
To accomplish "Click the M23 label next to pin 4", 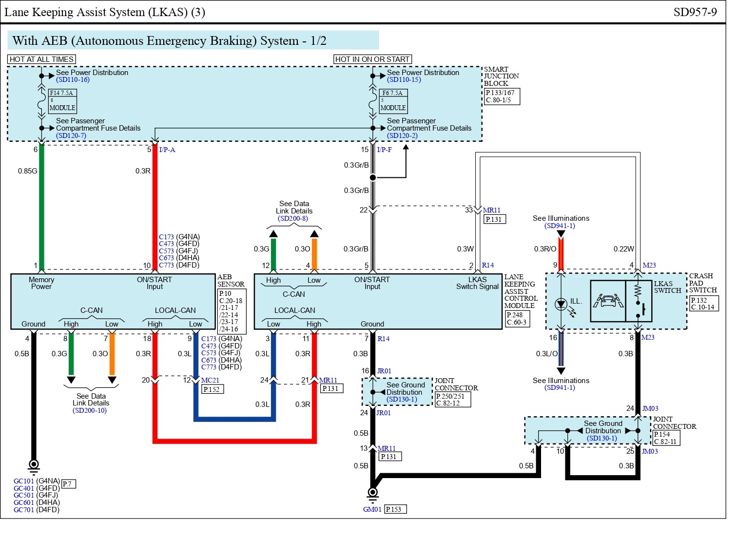I will pyautogui.click(x=649, y=266).
